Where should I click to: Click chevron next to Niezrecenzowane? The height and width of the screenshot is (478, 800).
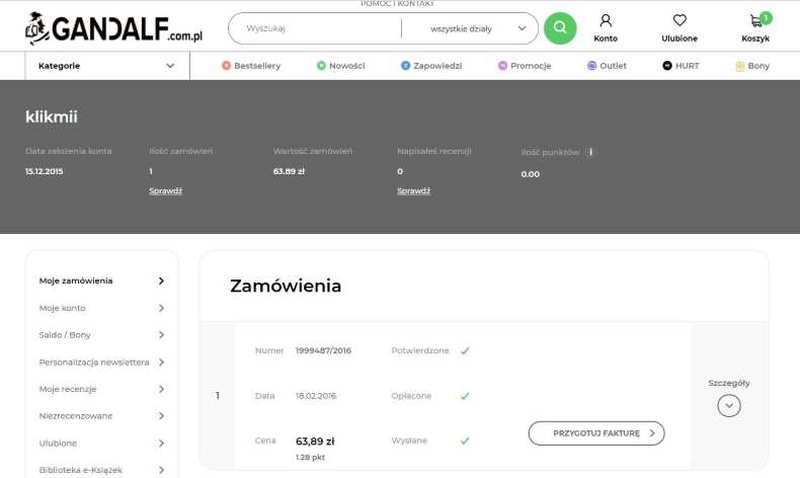pos(161,416)
